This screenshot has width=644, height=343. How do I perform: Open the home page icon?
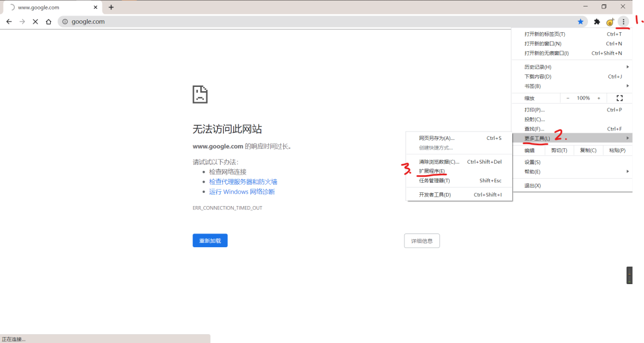(48, 22)
